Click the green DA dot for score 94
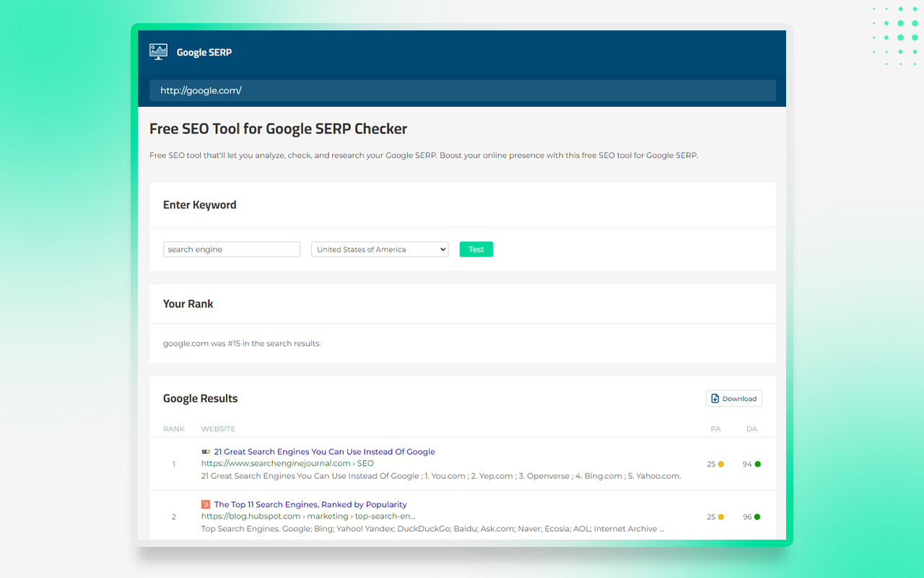 tap(757, 464)
